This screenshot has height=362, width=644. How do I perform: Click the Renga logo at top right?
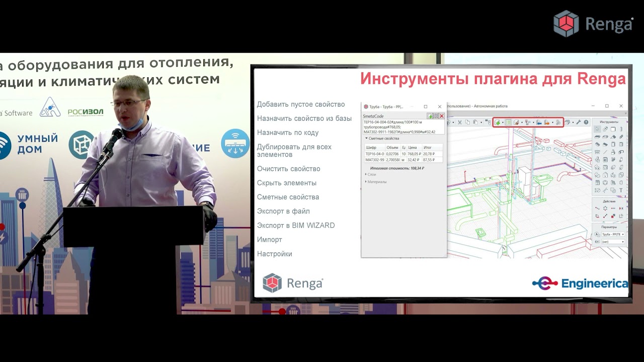coord(594,24)
